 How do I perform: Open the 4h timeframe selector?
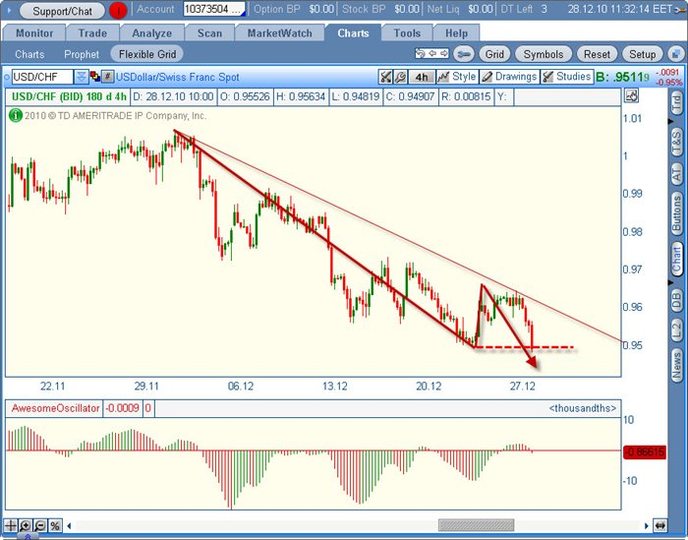422,77
